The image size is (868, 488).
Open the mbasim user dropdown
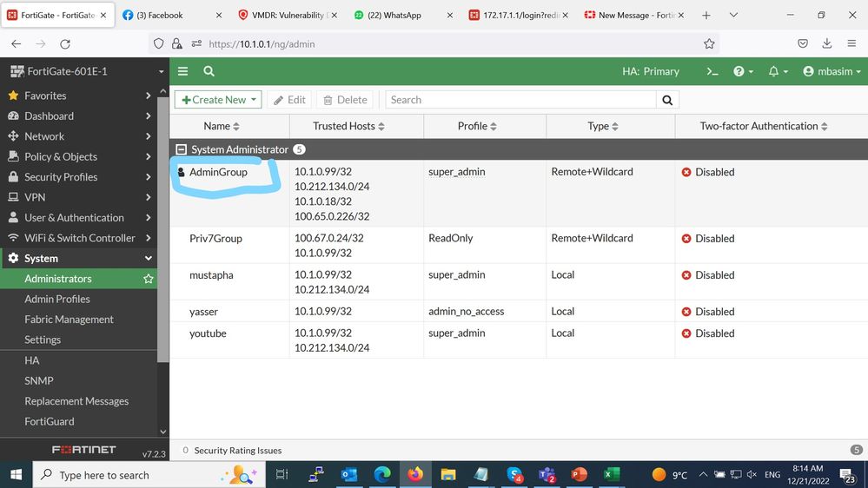coord(832,71)
